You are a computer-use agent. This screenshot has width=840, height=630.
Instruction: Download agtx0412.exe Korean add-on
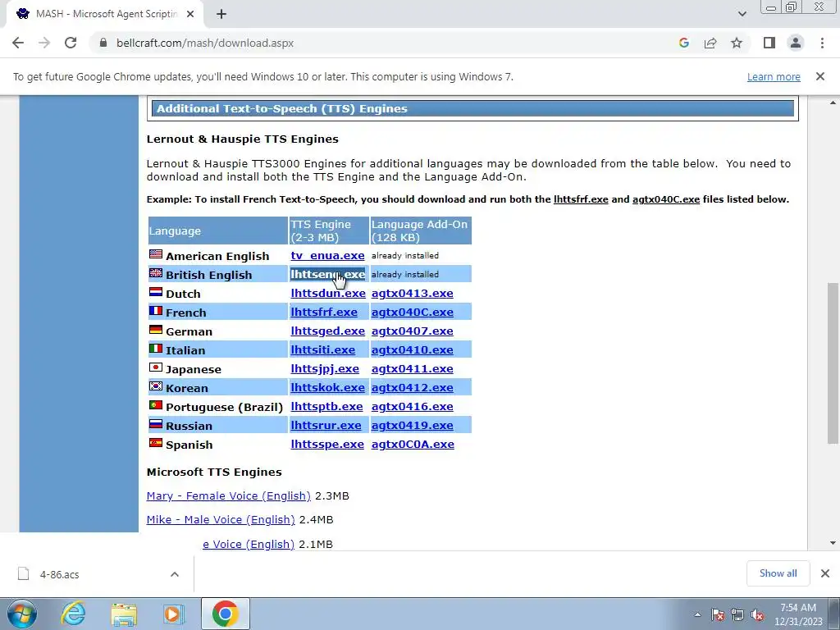point(412,388)
